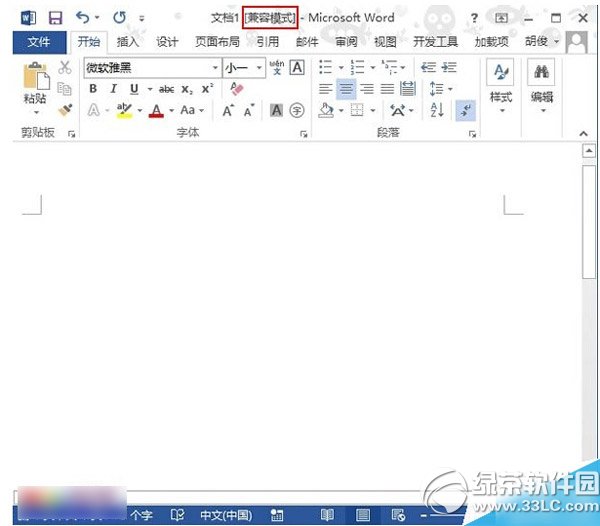Toggle align left
Viewport: 600px width, 526px height.
pyautogui.click(x=326, y=89)
